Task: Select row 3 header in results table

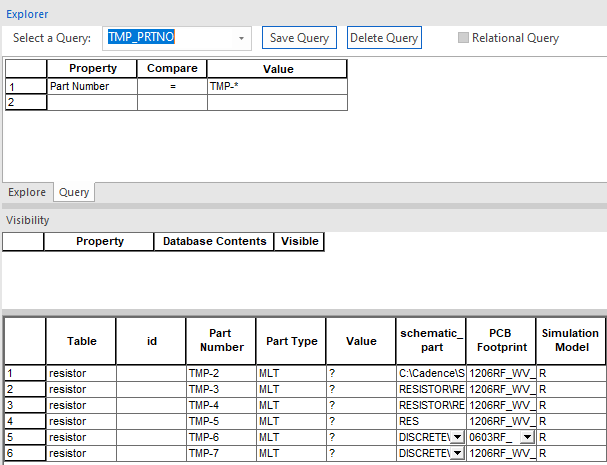Action: pos(24,405)
